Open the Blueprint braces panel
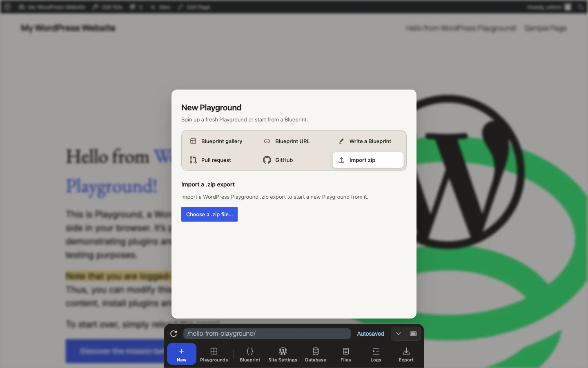Screen dimensions: 588x368 [x=250, y=354]
